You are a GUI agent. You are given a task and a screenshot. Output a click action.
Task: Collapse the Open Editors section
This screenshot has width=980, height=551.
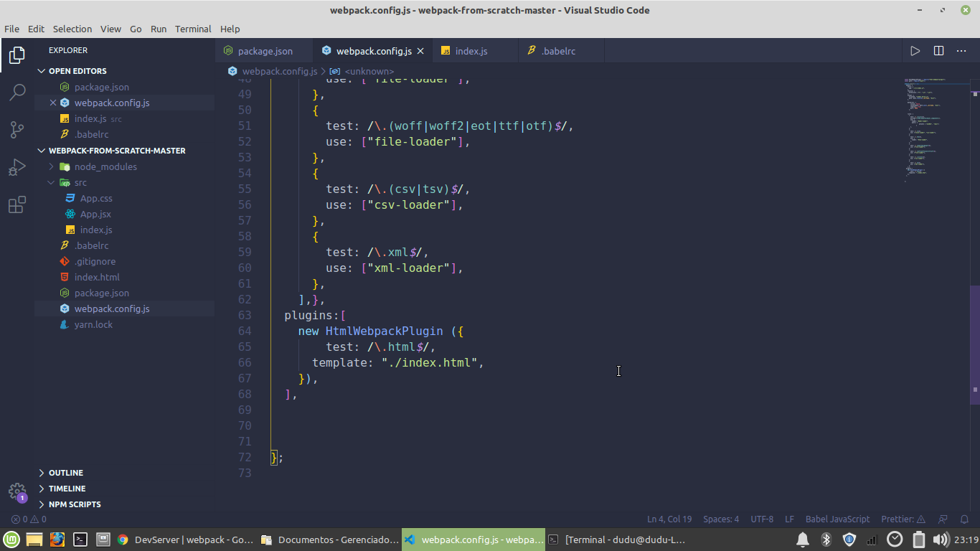click(x=124, y=71)
